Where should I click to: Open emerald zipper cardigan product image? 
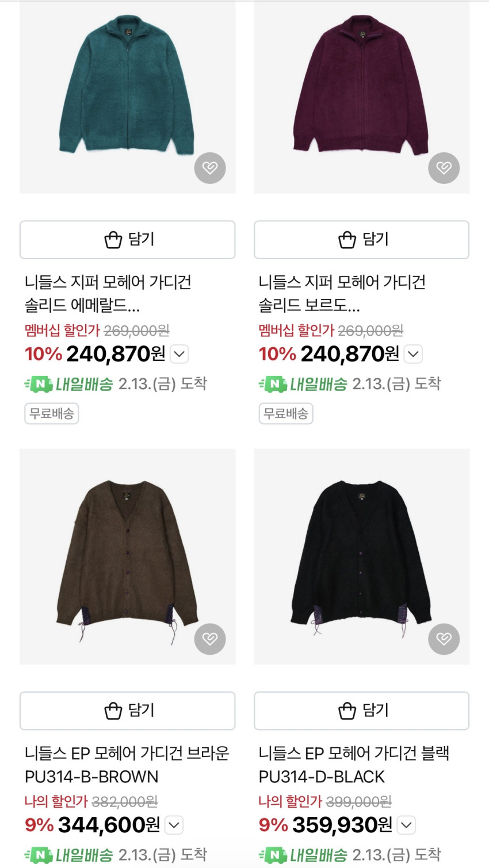(127, 92)
